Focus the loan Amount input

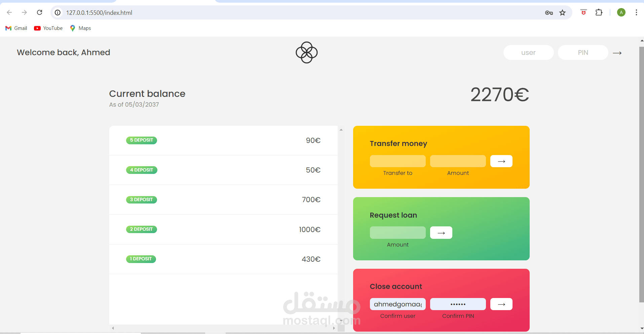click(x=397, y=233)
